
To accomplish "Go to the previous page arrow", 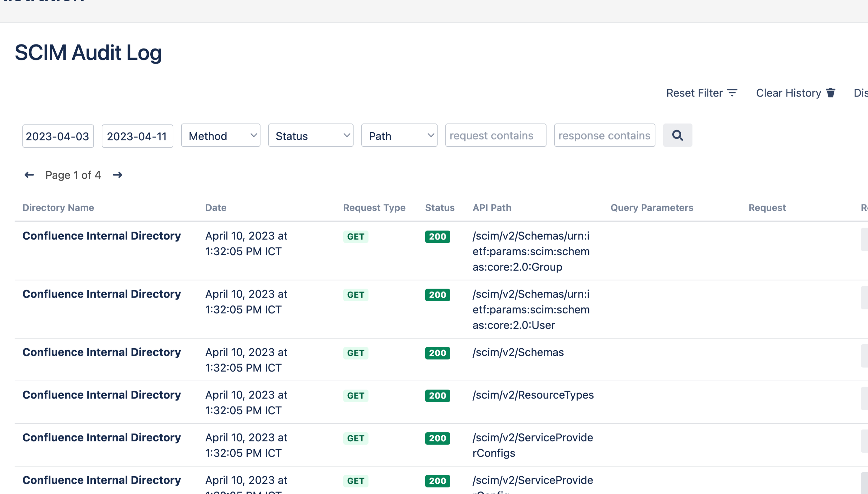I will click(x=29, y=175).
